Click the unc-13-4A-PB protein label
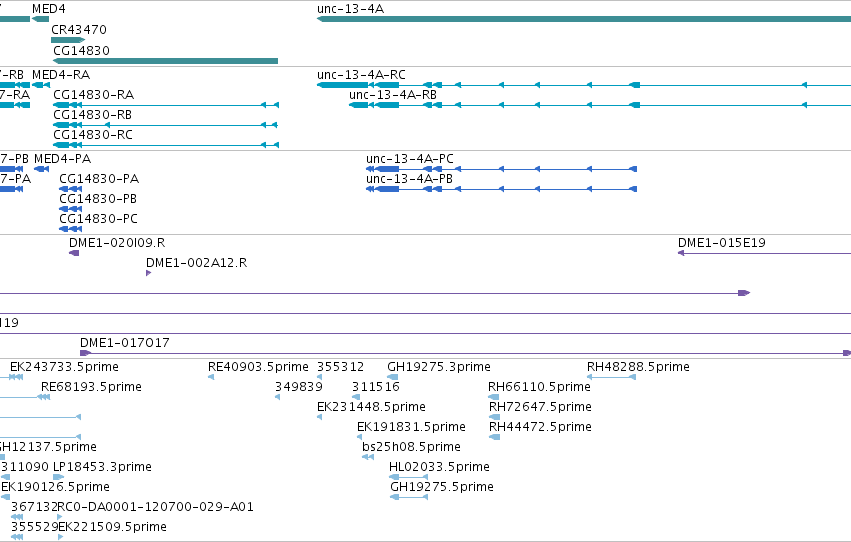851x542 pixels. (409, 178)
